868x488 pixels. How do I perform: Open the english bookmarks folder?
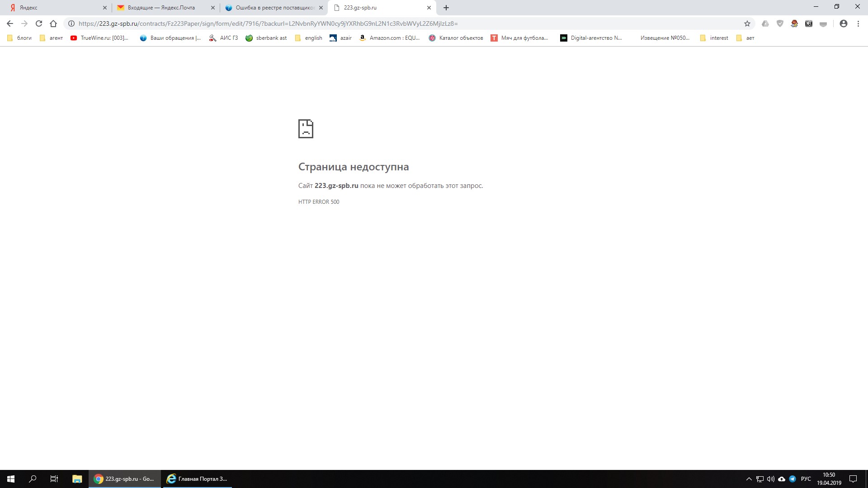click(x=309, y=38)
